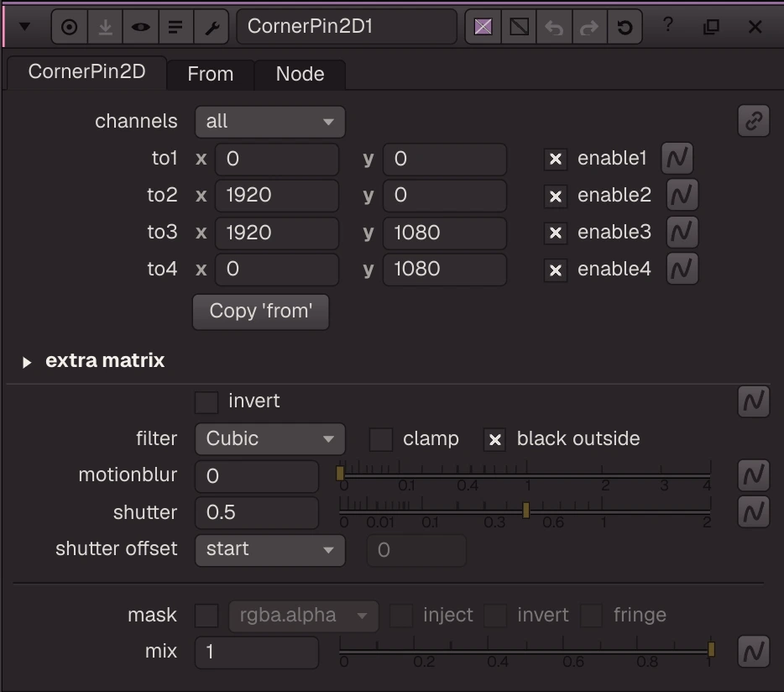
Task: Click the node name field CornerPin2D1
Action: (347, 27)
